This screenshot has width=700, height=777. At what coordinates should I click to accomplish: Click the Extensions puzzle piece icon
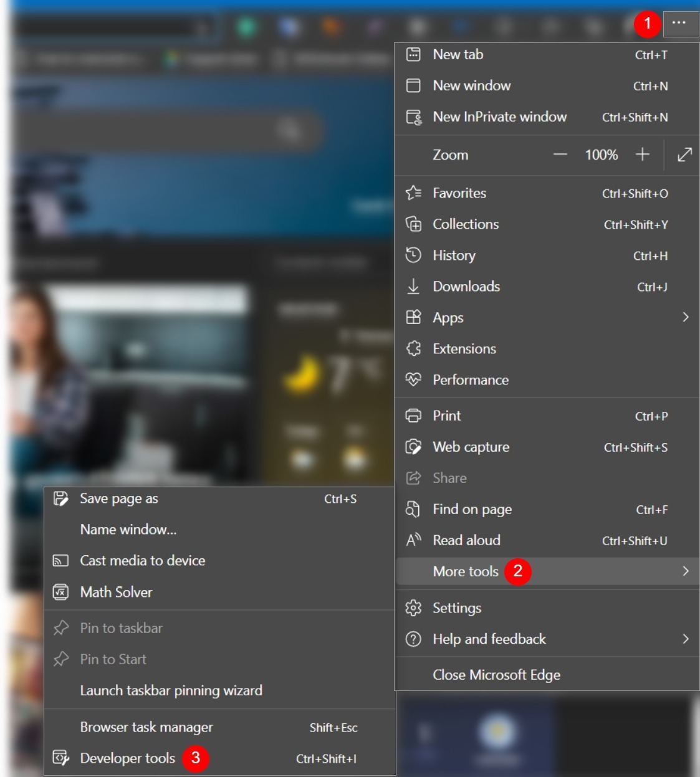tap(413, 349)
